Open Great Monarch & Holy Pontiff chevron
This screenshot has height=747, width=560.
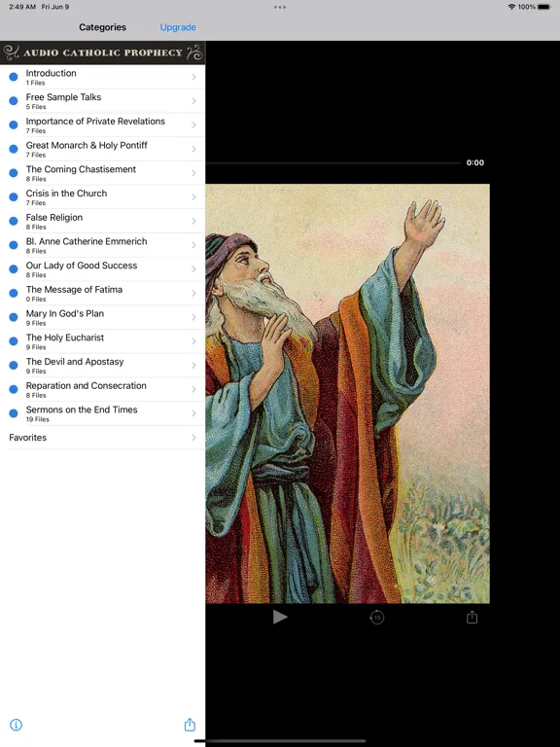(x=193, y=149)
